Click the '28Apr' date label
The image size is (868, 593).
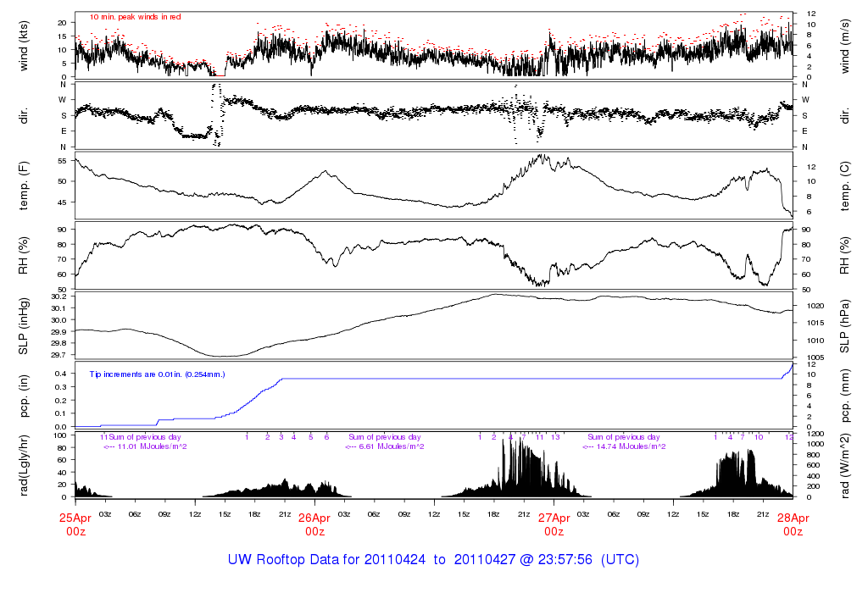(x=793, y=518)
